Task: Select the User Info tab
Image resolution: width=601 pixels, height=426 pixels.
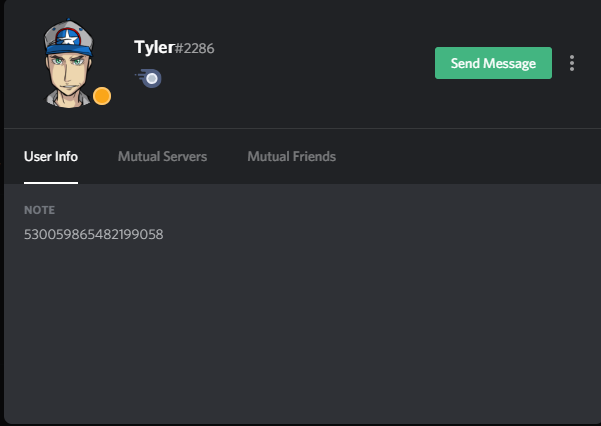Action: pyautogui.click(x=51, y=156)
